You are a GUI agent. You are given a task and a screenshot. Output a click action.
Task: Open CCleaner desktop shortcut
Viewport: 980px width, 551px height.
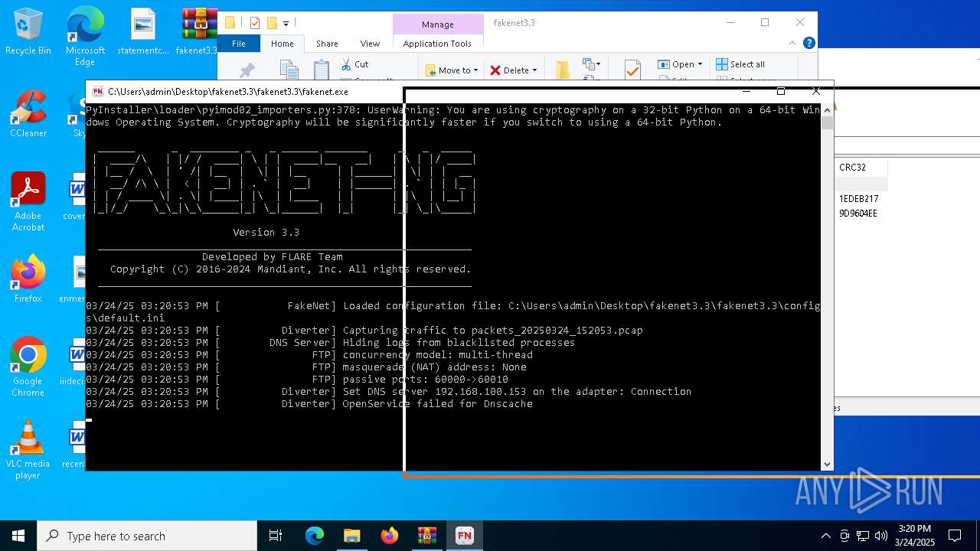point(28,113)
